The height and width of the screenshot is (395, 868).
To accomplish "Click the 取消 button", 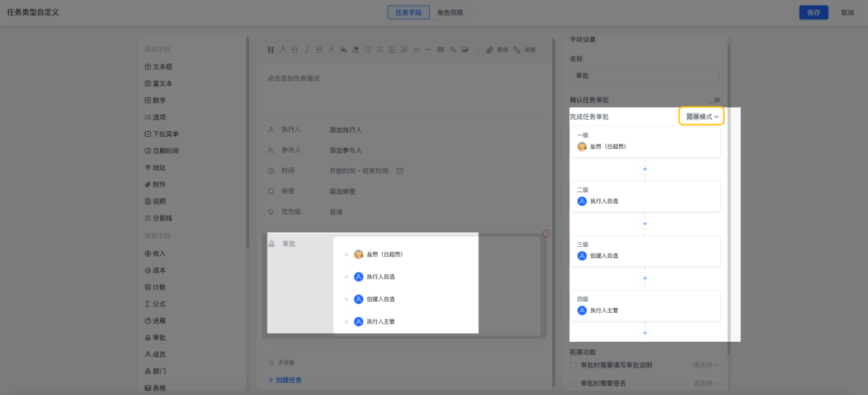I will coord(847,13).
